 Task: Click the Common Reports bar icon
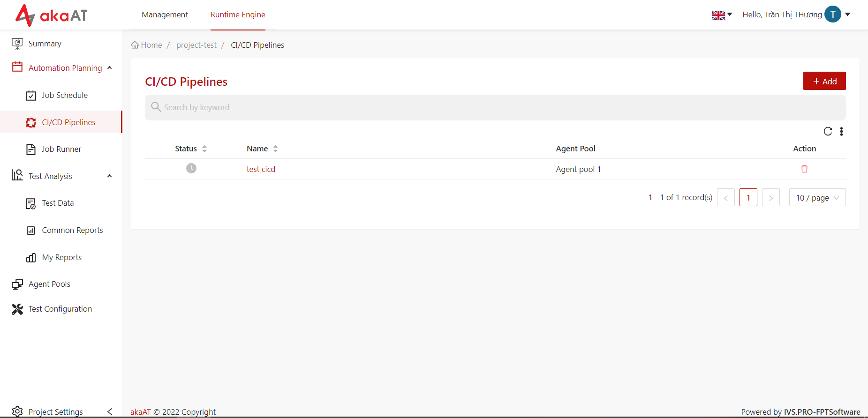click(x=31, y=231)
